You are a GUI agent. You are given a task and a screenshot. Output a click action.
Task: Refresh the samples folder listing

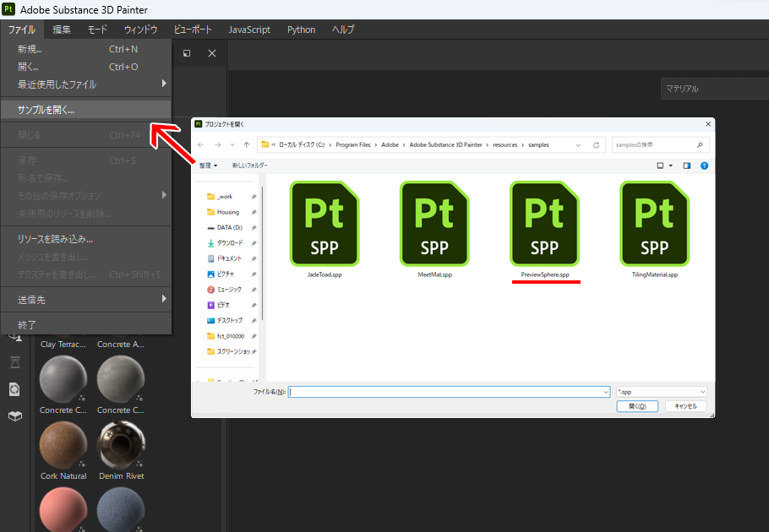[597, 145]
